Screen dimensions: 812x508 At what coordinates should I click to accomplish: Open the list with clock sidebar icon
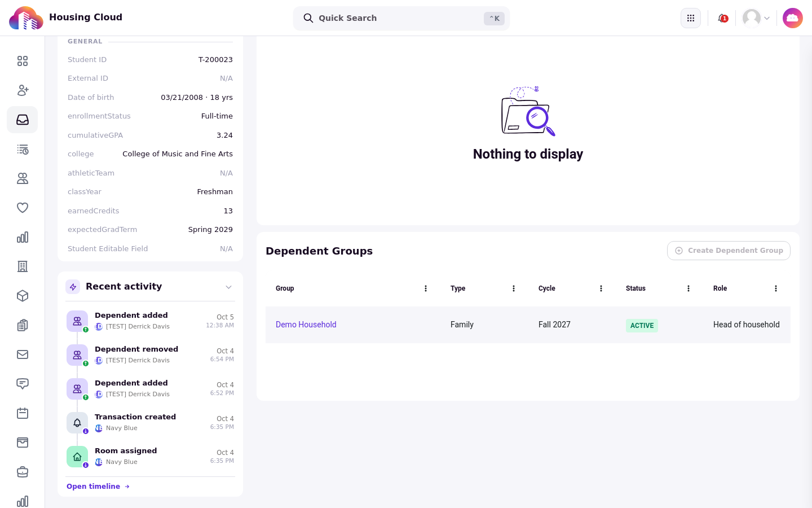[x=23, y=149]
